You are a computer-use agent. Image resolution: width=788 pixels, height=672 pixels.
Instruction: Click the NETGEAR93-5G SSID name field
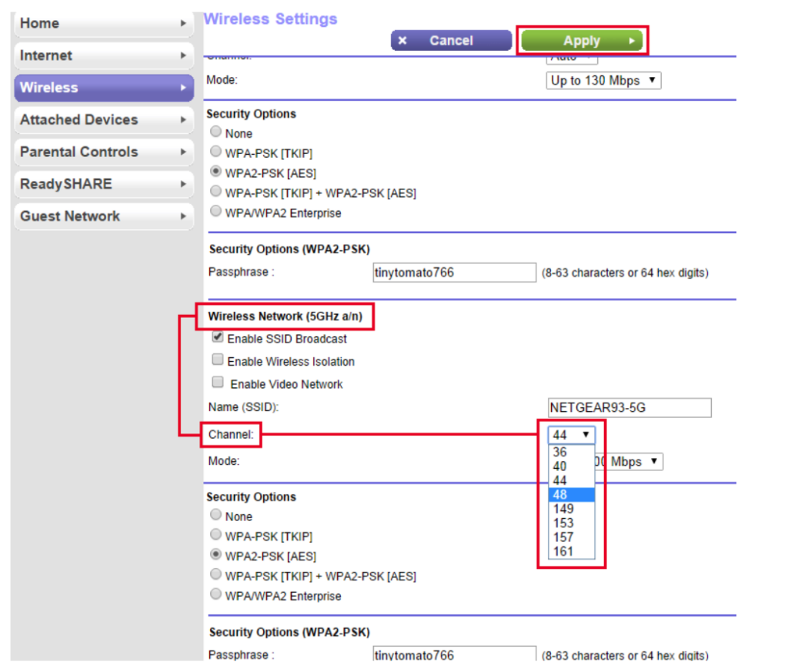(x=628, y=408)
